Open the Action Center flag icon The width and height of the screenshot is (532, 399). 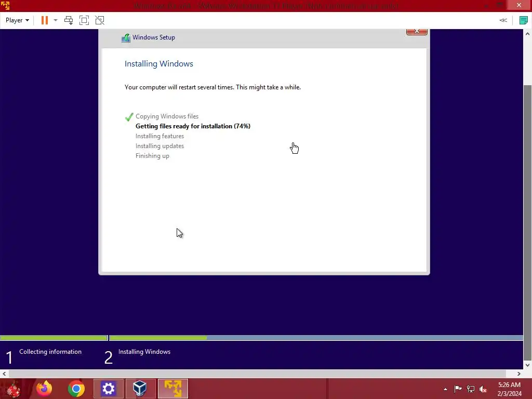pyautogui.click(x=458, y=389)
